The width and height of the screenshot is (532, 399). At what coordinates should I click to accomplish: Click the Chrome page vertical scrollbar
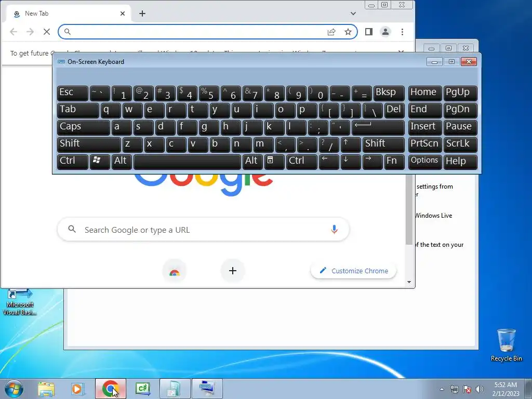[409, 210]
